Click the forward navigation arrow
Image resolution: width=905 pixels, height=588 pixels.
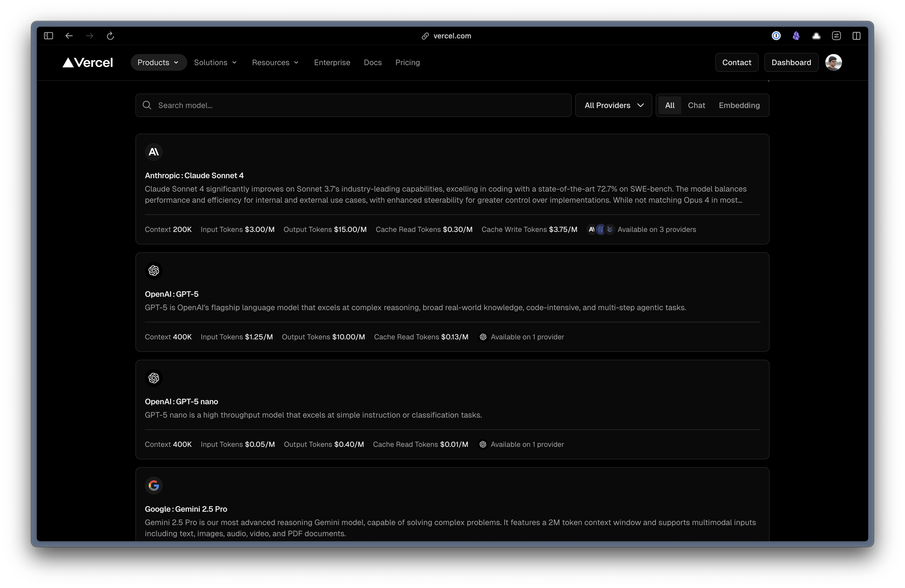90,36
